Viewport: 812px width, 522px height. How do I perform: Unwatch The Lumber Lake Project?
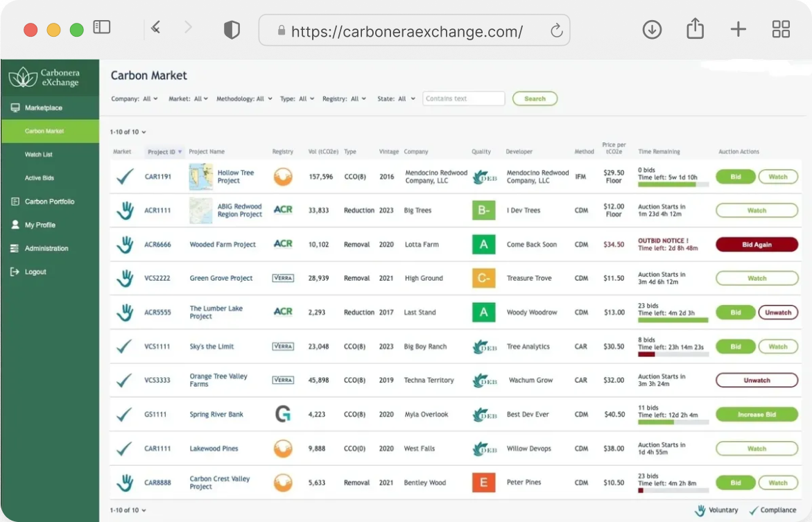pos(777,313)
